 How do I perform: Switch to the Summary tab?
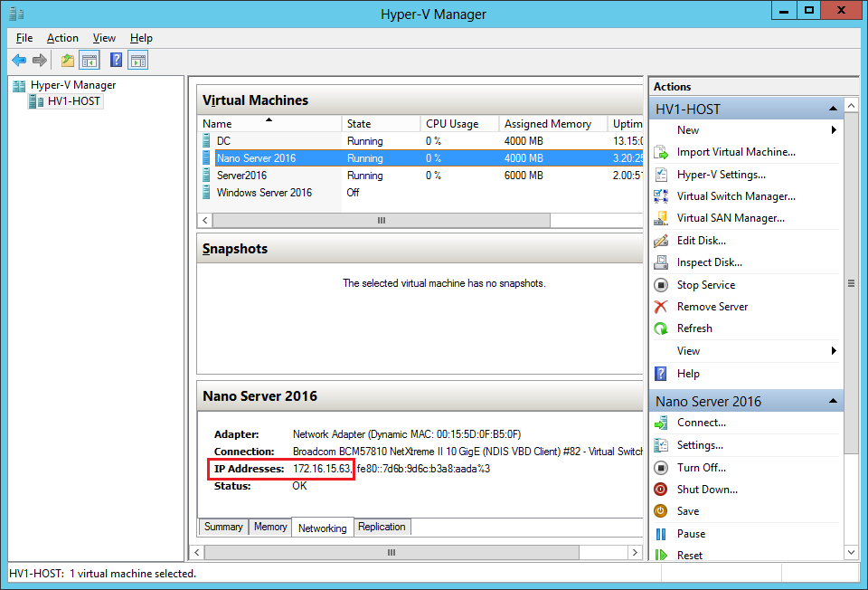(x=223, y=527)
